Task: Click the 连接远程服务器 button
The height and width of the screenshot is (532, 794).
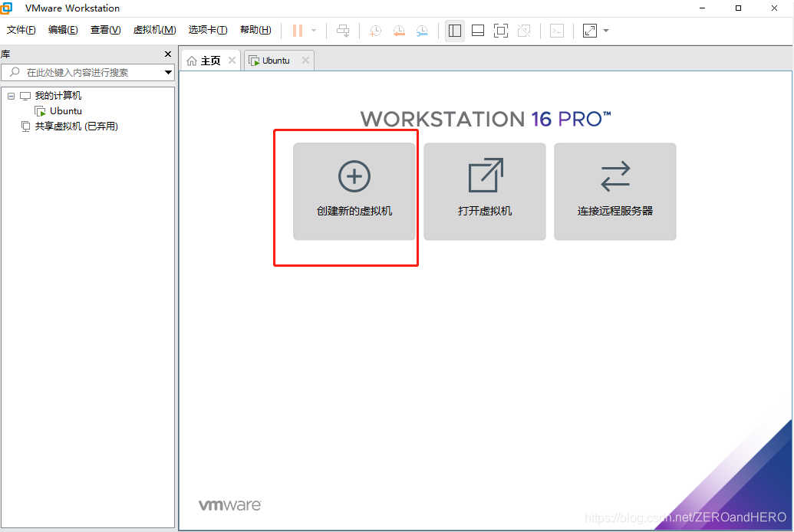Action: pyautogui.click(x=614, y=192)
